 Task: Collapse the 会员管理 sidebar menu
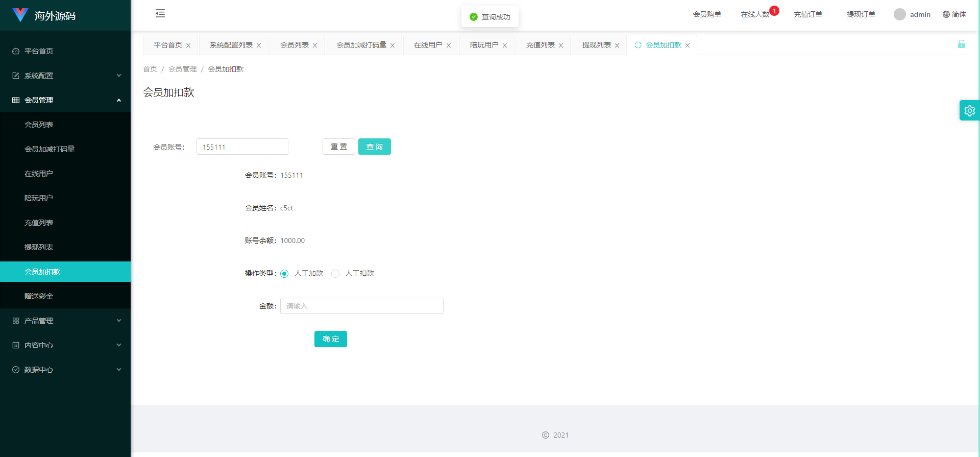point(65,100)
